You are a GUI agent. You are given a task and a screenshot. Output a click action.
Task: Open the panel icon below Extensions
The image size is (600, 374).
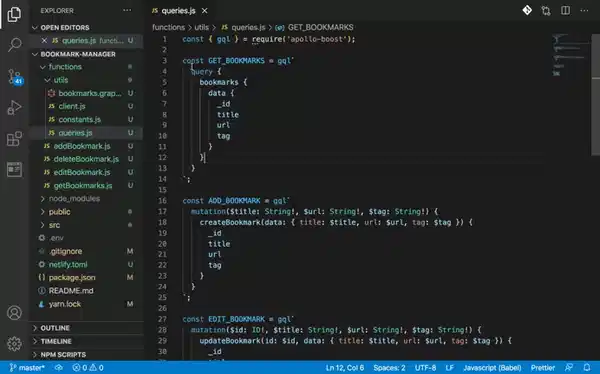click(14, 169)
